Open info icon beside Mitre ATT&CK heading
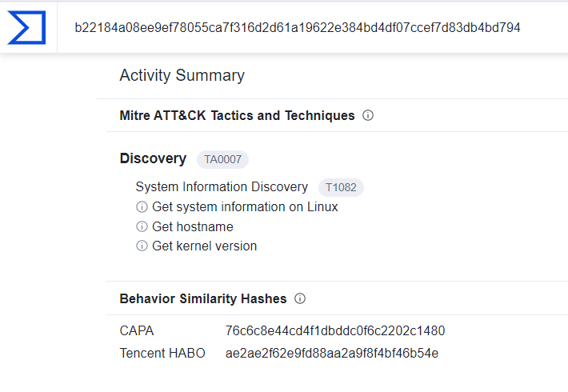 368,115
